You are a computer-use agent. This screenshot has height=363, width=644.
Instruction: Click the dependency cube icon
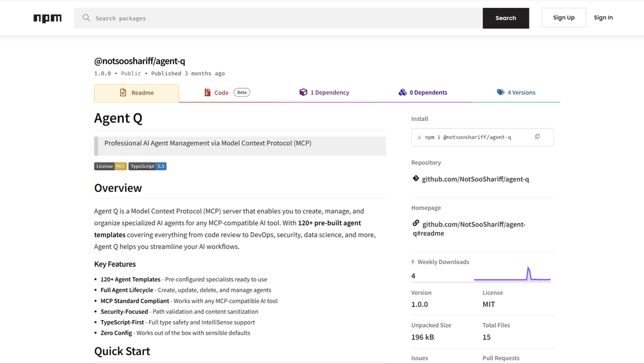(303, 92)
